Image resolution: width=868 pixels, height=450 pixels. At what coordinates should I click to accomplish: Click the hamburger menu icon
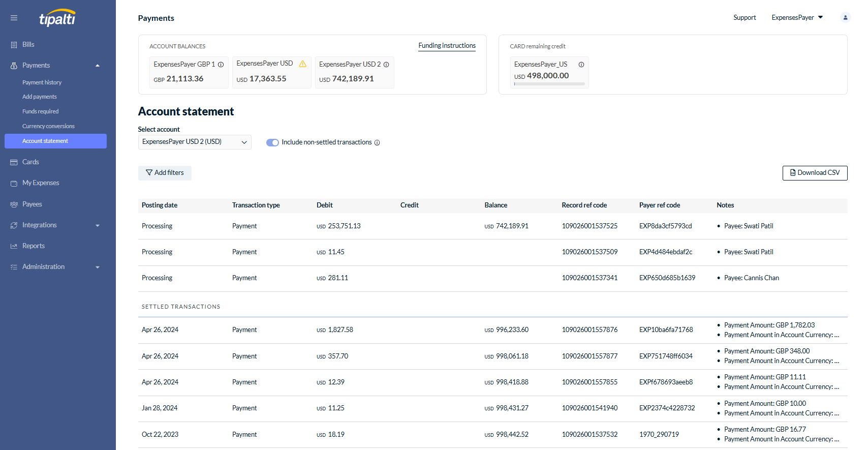click(14, 18)
